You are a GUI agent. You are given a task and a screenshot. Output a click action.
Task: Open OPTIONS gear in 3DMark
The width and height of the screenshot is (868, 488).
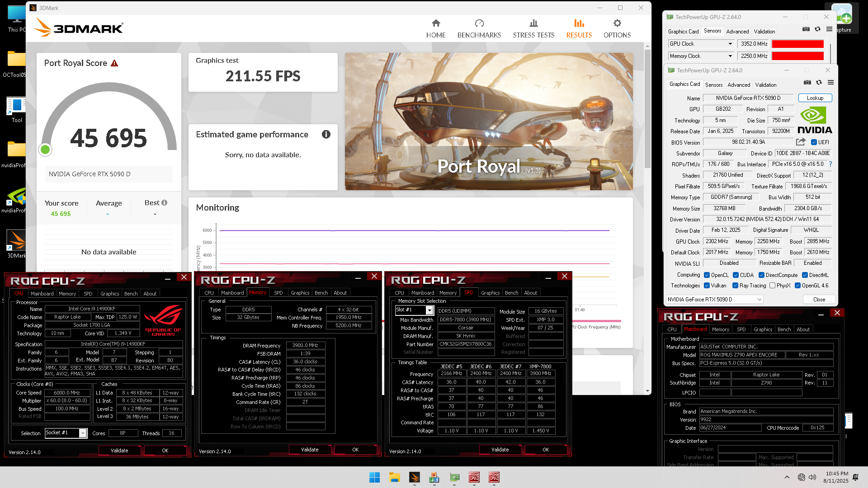pyautogui.click(x=617, y=23)
